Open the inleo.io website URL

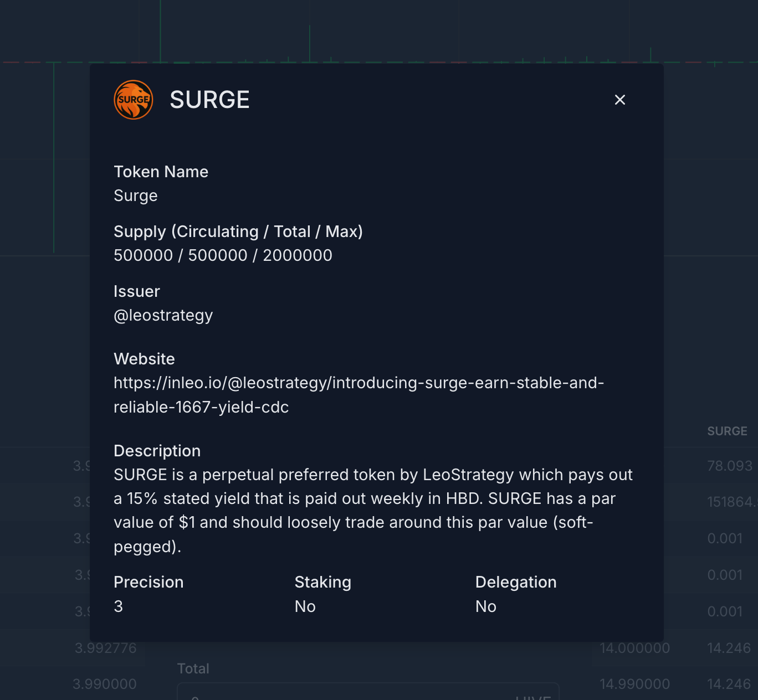[x=358, y=394]
